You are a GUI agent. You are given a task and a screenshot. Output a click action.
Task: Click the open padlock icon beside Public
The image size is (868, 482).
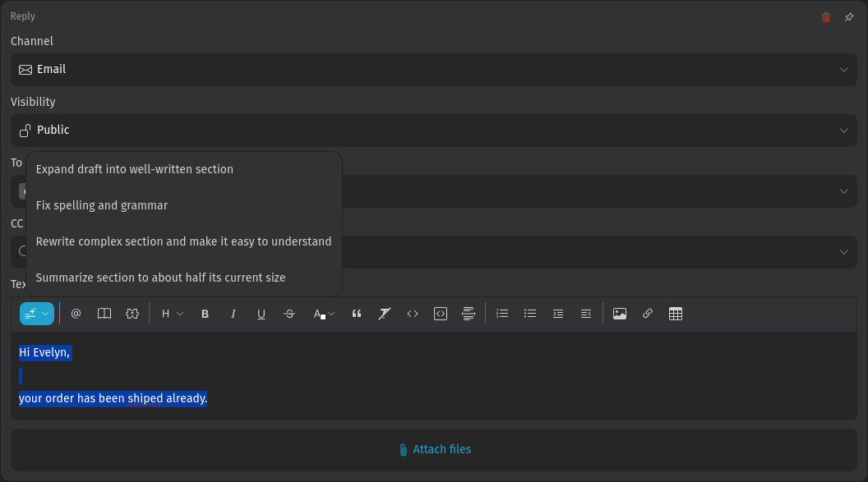coord(25,131)
